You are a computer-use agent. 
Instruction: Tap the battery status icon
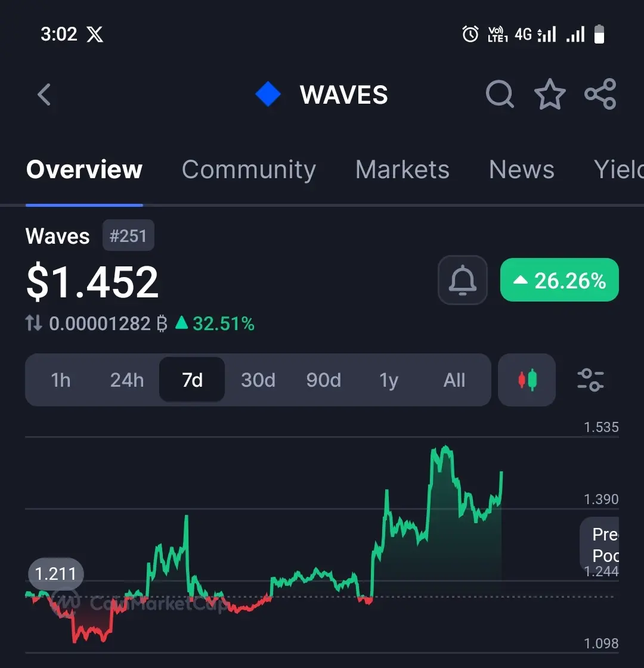[x=599, y=34]
